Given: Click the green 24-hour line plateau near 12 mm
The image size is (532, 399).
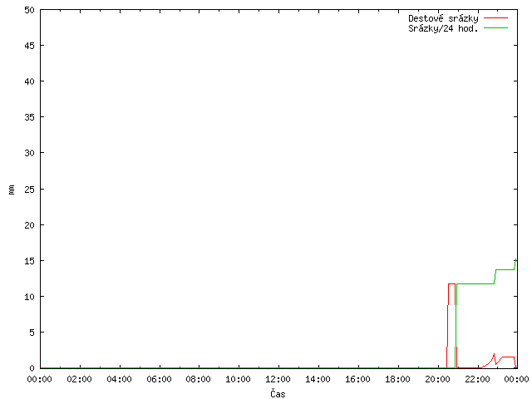Looking at the screenshot, I should click(475, 284).
